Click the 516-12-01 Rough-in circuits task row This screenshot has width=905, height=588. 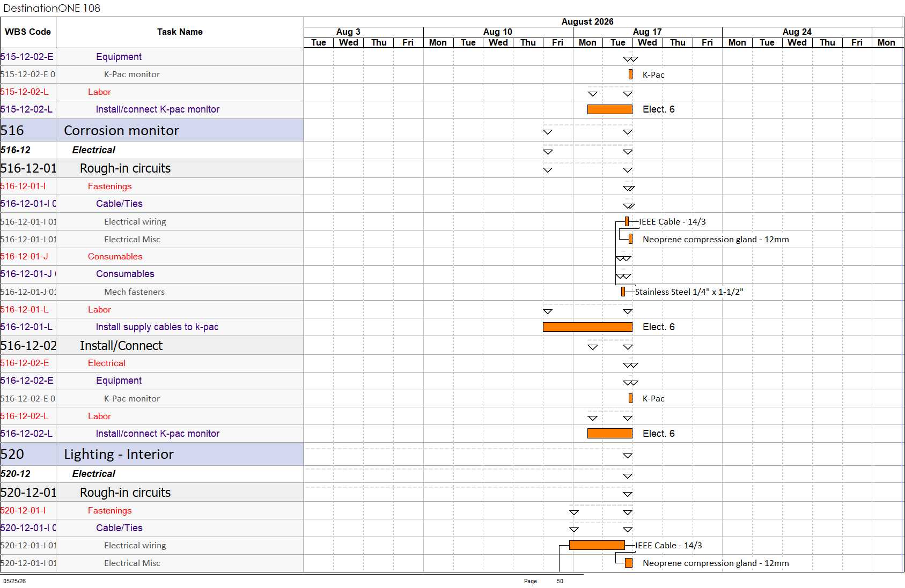[x=152, y=168]
